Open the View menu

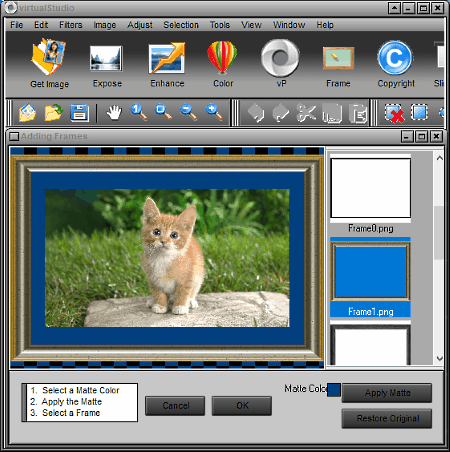tap(251, 25)
